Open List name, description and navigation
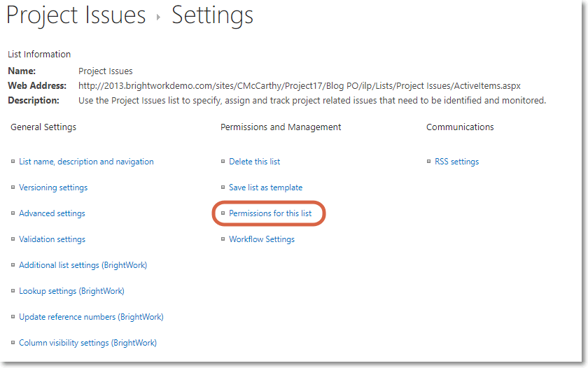588x368 pixels. (x=86, y=162)
